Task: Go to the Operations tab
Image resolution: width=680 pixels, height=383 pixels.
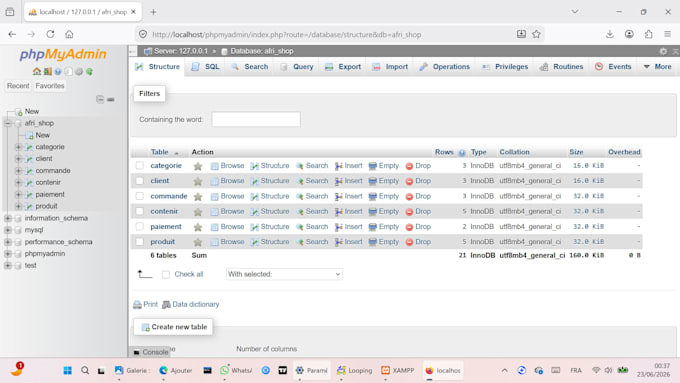Action: pyautogui.click(x=445, y=67)
